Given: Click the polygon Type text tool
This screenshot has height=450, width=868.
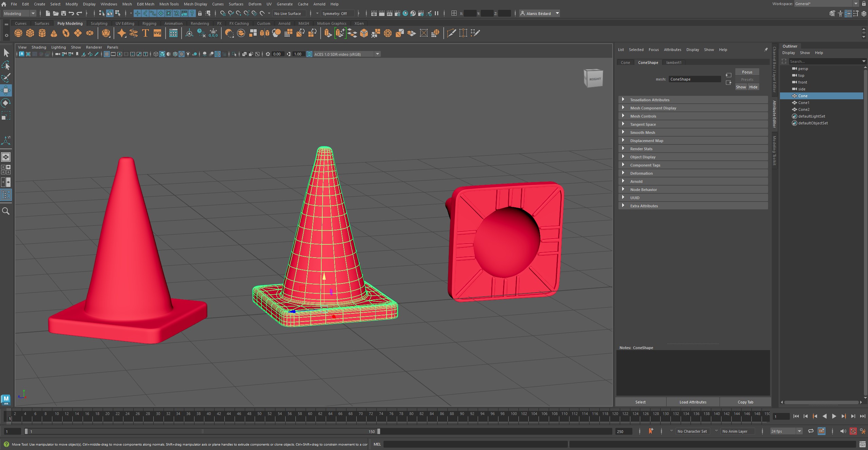Looking at the screenshot, I should [x=146, y=33].
